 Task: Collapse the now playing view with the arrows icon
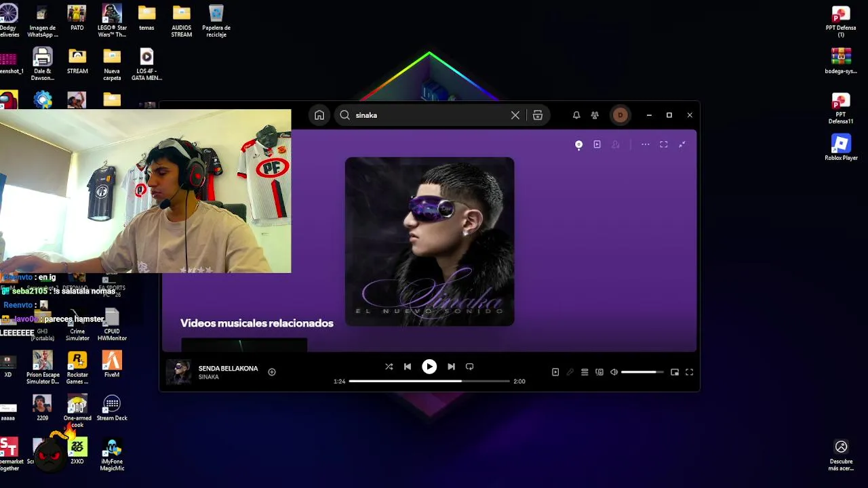[x=682, y=144]
